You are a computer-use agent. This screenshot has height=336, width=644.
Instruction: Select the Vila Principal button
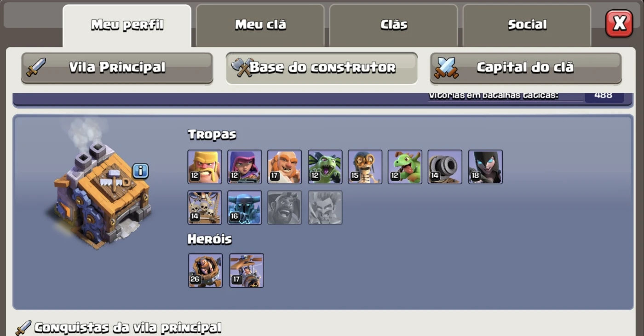pos(117,68)
